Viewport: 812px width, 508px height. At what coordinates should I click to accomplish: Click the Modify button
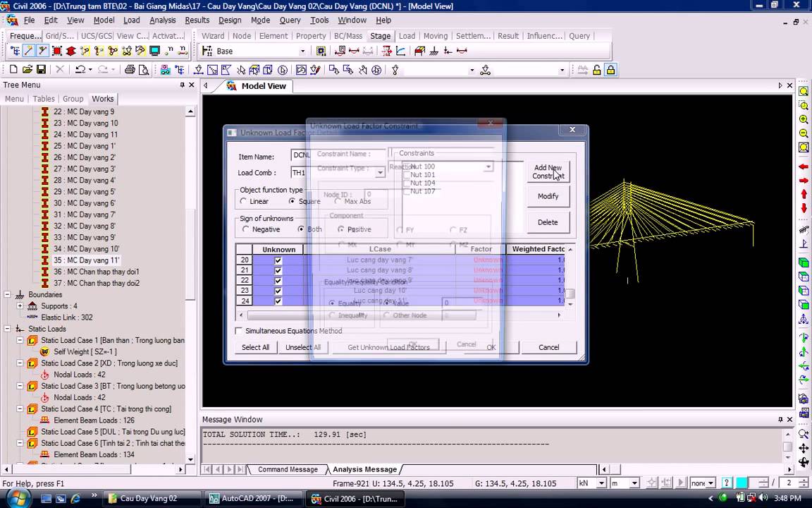[x=548, y=196]
